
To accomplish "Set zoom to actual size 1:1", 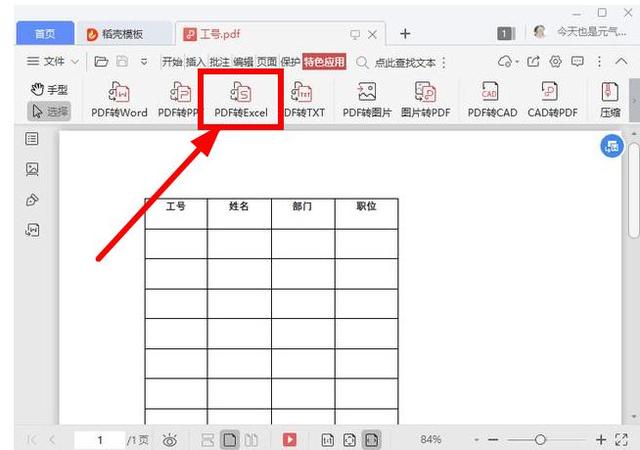I will pyautogui.click(x=327, y=440).
